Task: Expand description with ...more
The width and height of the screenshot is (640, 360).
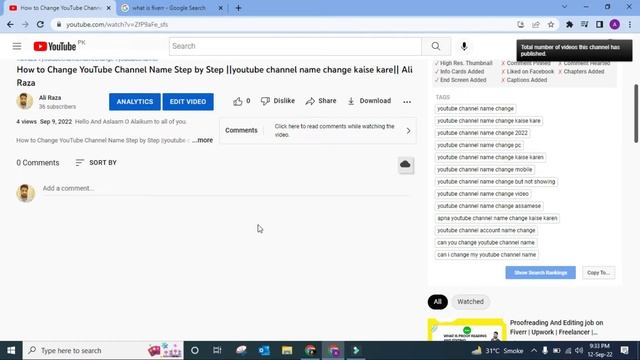Action: (x=203, y=140)
